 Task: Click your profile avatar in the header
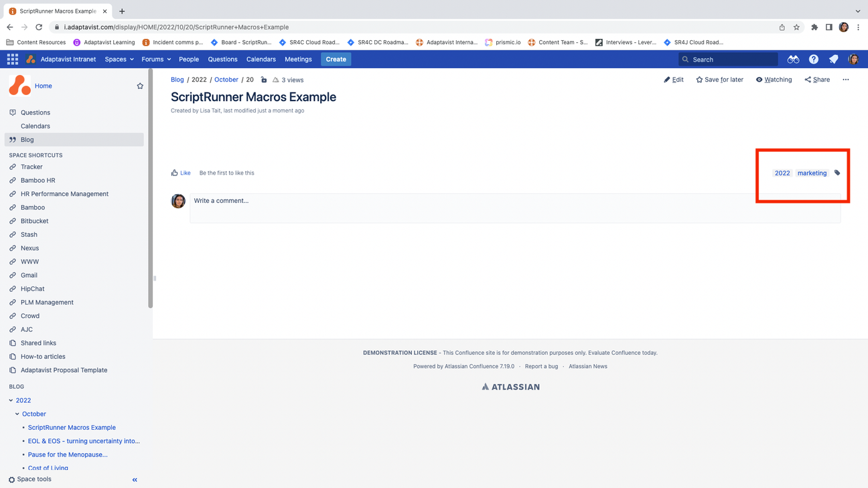coord(853,59)
